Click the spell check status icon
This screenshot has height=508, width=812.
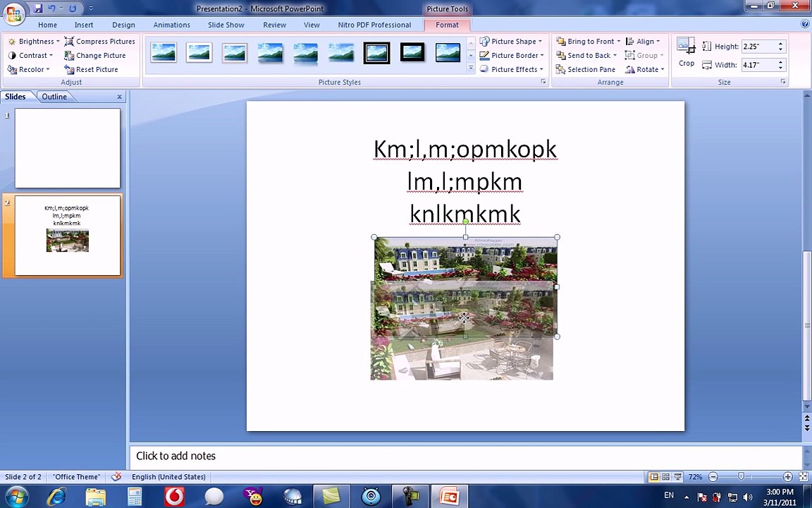pyautogui.click(x=117, y=477)
